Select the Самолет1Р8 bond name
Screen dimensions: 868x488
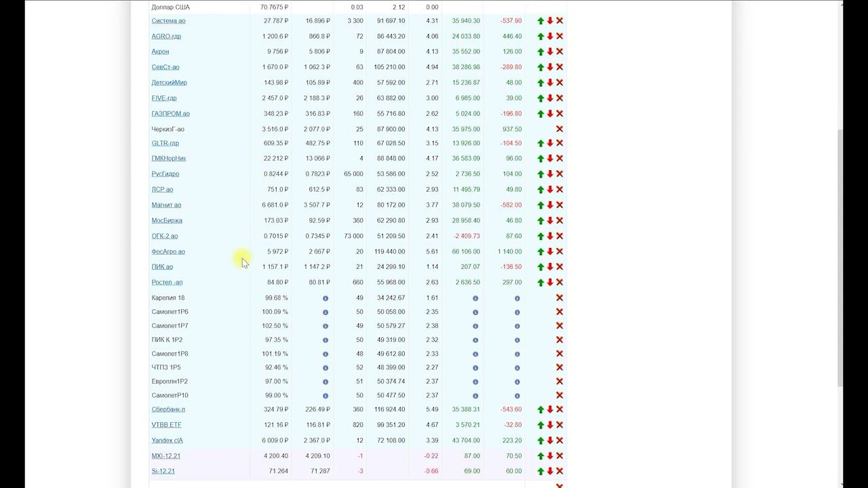click(170, 354)
